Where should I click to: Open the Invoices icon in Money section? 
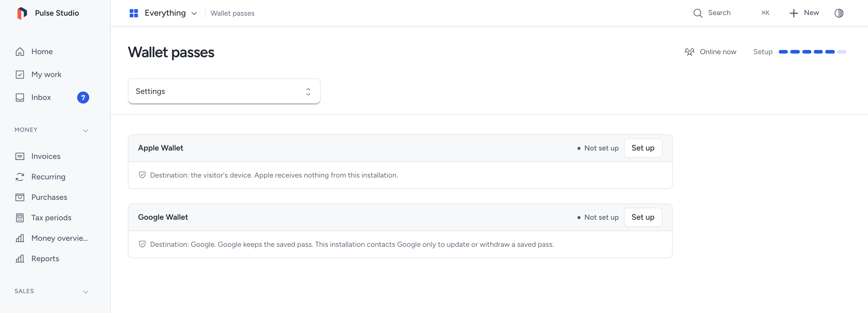tap(20, 156)
